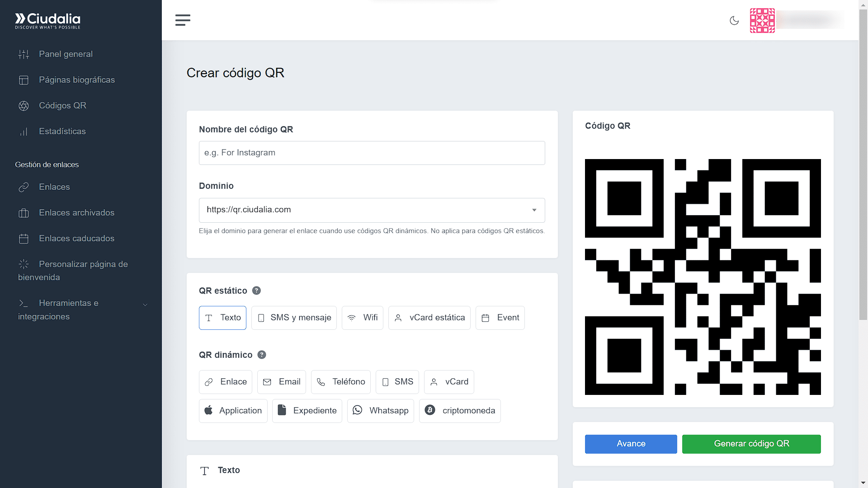Open the profile avatar menu

click(762, 20)
